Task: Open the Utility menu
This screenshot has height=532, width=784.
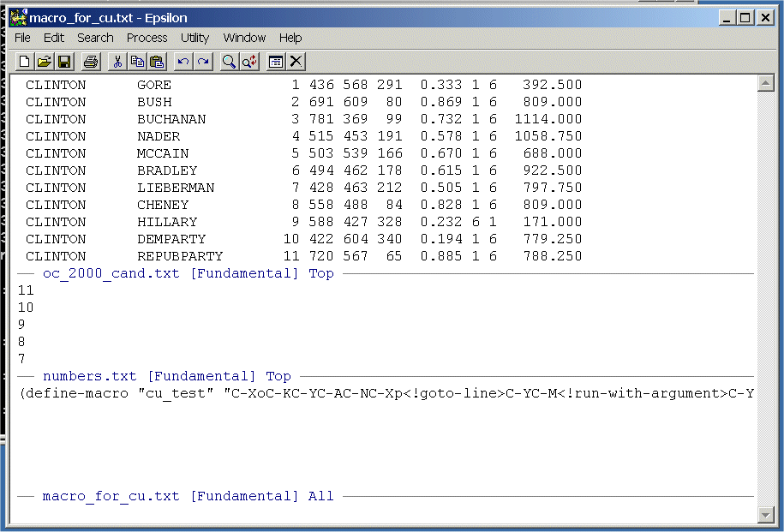Action: (x=195, y=38)
